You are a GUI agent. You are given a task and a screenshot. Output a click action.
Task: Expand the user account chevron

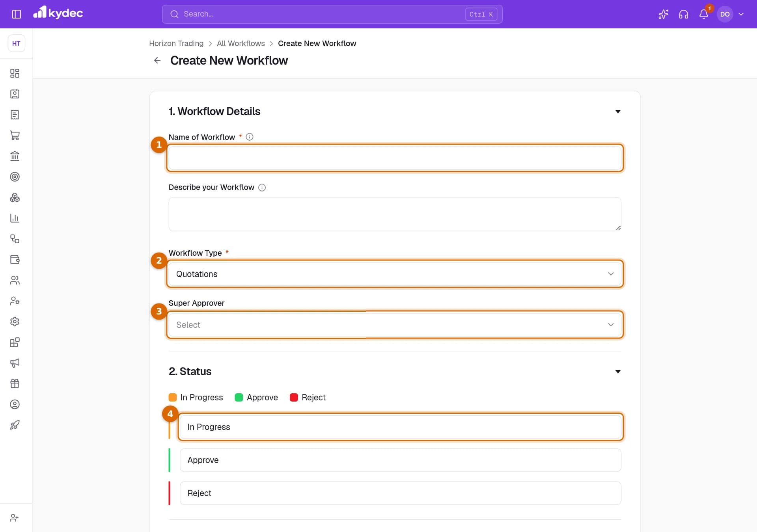pos(741,14)
